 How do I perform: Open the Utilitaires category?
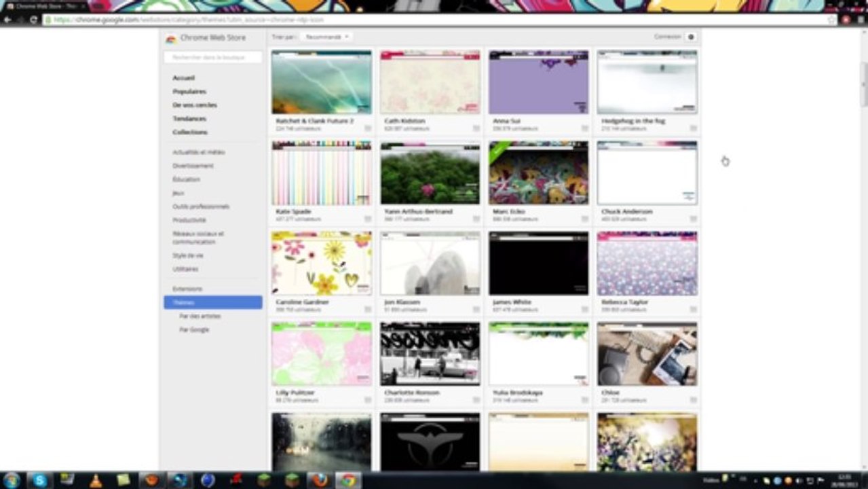pyautogui.click(x=185, y=269)
